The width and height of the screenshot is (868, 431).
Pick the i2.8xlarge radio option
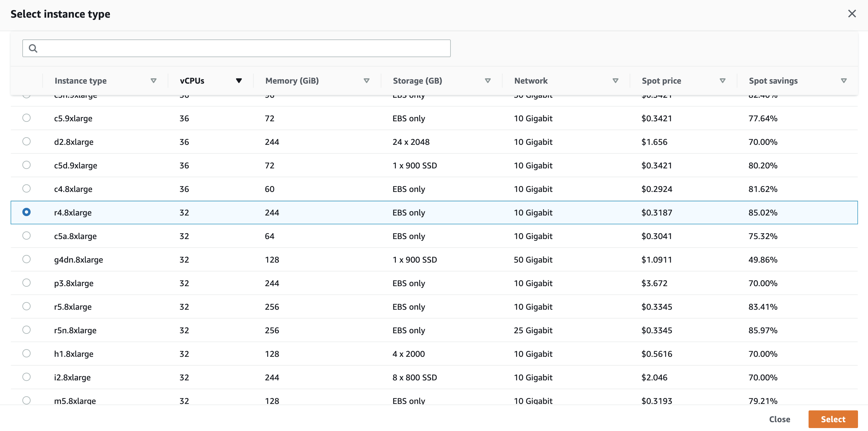click(26, 377)
